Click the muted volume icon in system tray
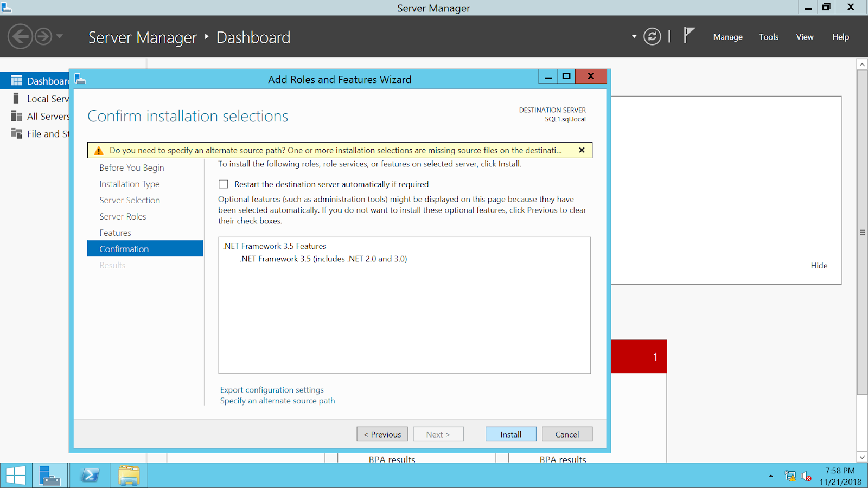 point(805,476)
